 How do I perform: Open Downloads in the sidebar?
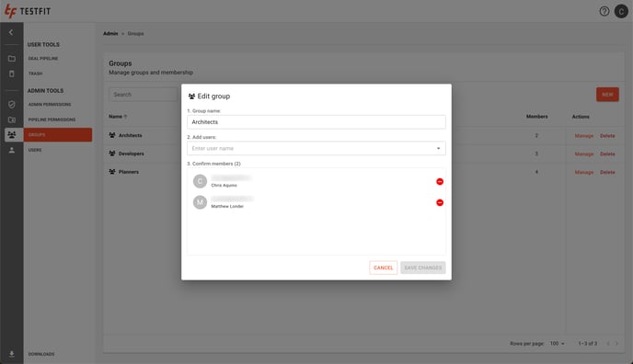click(x=41, y=354)
